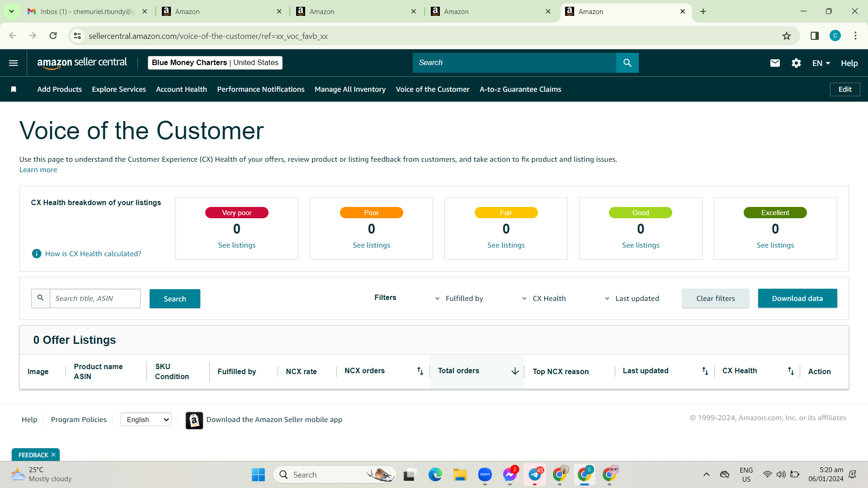Click the Amazon Seller mobile app icon
Viewport: 868px width, 488px height.
coord(194,420)
